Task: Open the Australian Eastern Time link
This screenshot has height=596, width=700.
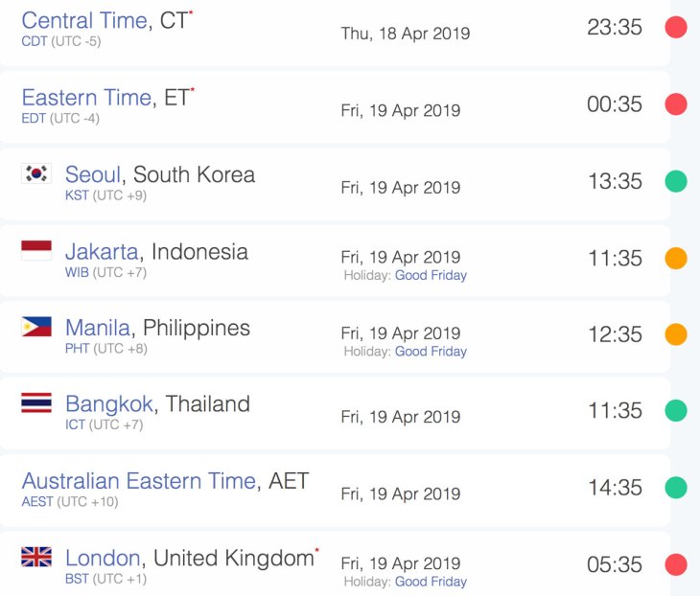Action: [139, 481]
